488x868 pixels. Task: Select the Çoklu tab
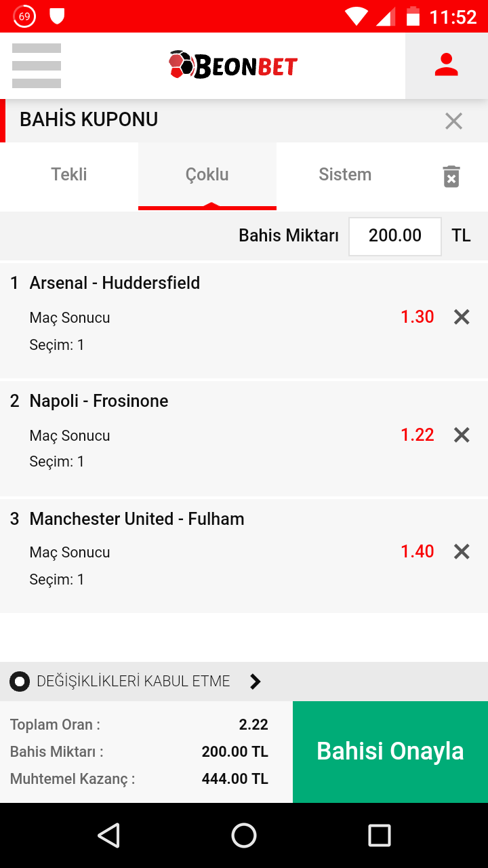207,175
